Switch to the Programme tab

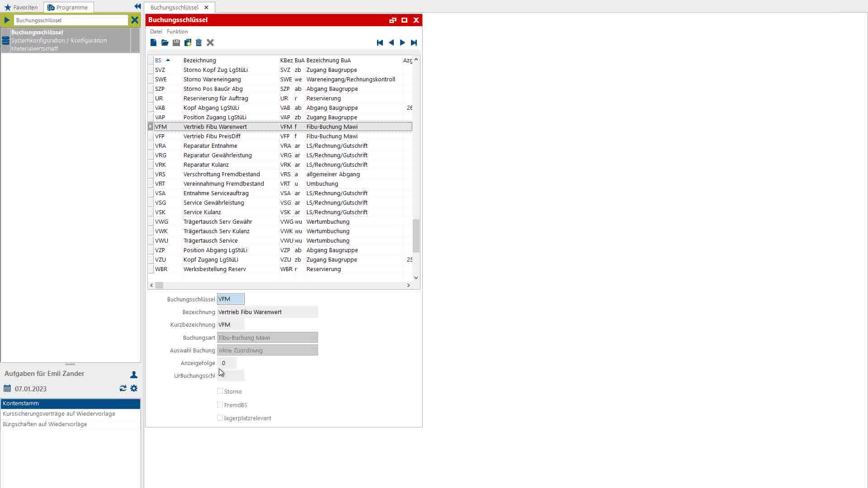pyautogui.click(x=69, y=7)
